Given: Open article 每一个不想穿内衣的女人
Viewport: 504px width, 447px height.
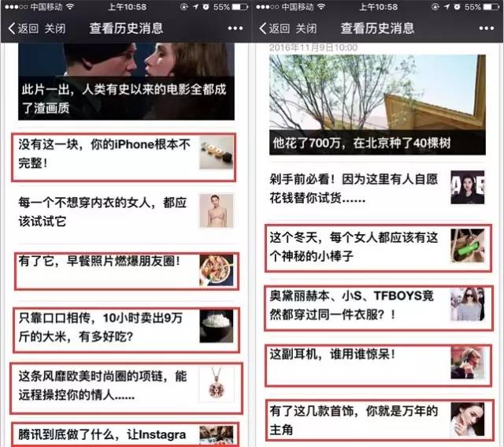Looking at the screenshot, I should [x=106, y=211].
